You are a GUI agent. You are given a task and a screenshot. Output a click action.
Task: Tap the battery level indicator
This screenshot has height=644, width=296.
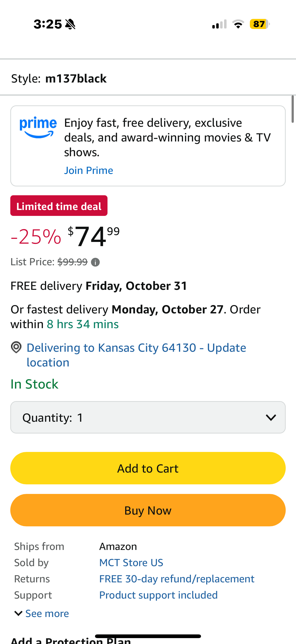259,24
